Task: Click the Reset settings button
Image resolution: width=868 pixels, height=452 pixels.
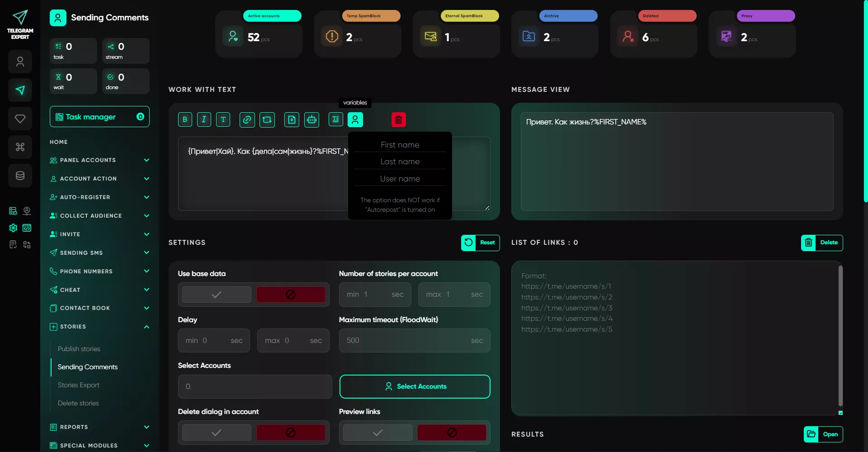Action: (x=480, y=243)
